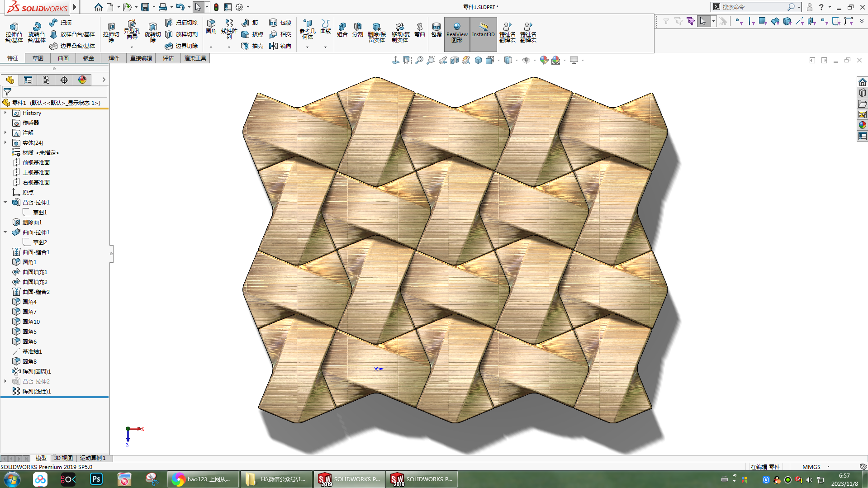868x488 pixels.
Task: Switch to the 渲染工具 render tools tab
Action: (x=195, y=58)
